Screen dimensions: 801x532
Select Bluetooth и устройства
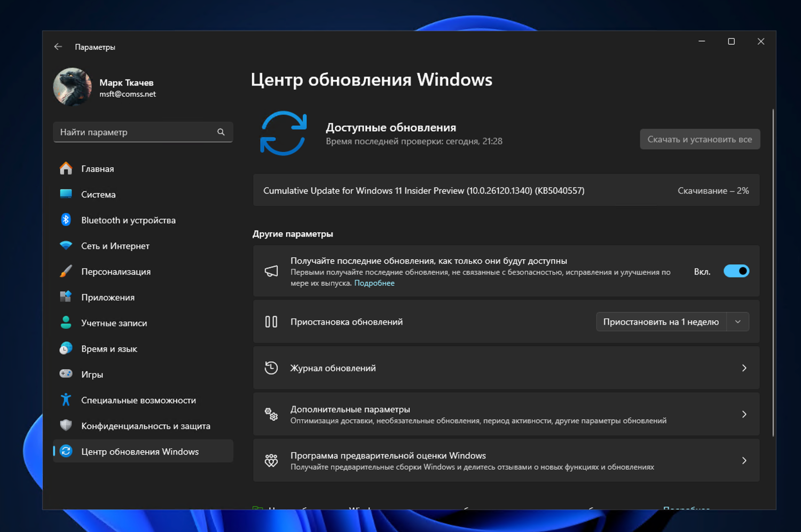143,220
